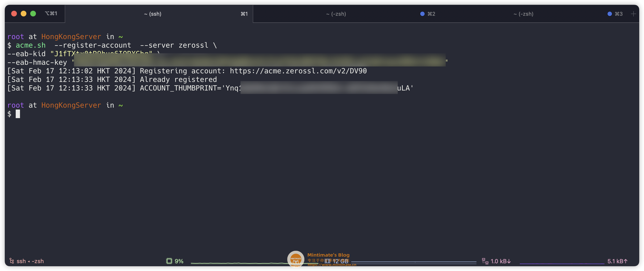
Task: Switch to the ⌘3 ~ (-zsh) tab
Action: 534,14
